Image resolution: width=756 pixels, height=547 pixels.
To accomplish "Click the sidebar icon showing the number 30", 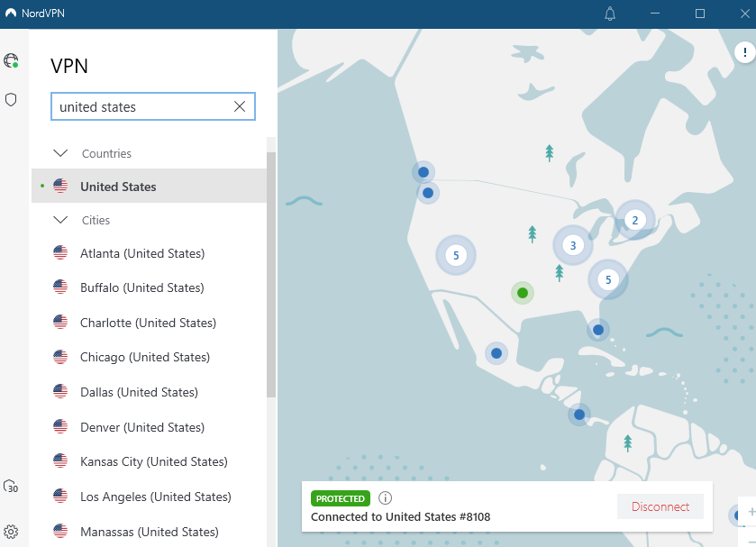I will pos(11,487).
